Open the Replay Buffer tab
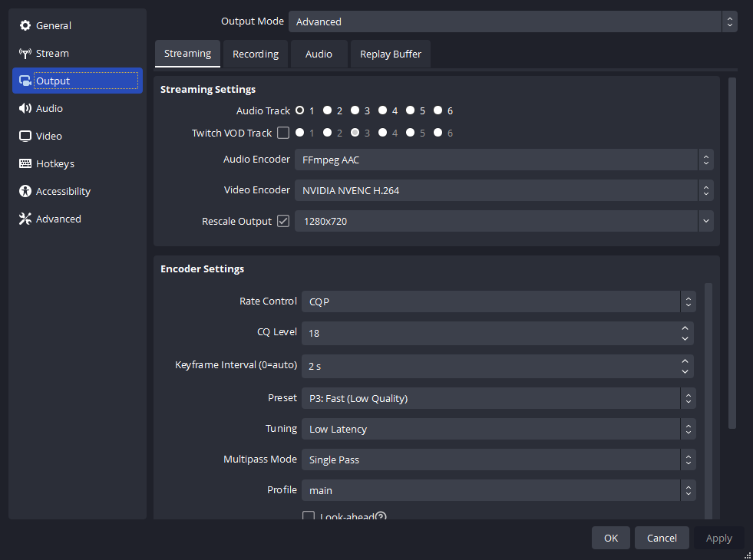 391,54
